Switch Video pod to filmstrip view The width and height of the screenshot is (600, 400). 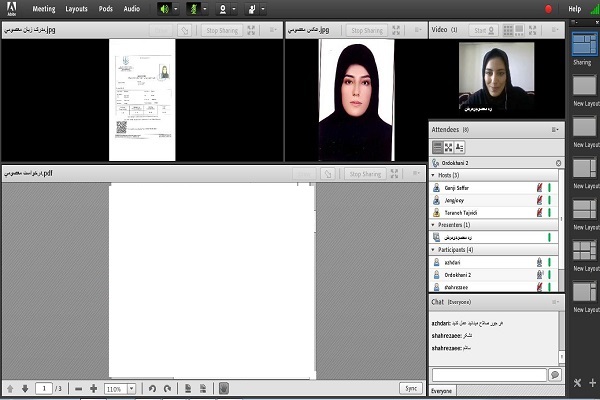519,30
